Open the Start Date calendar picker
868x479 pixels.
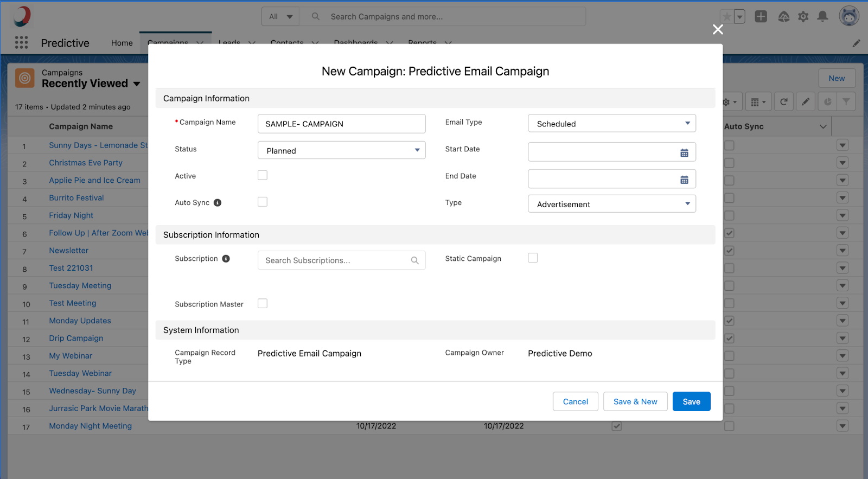click(x=684, y=153)
